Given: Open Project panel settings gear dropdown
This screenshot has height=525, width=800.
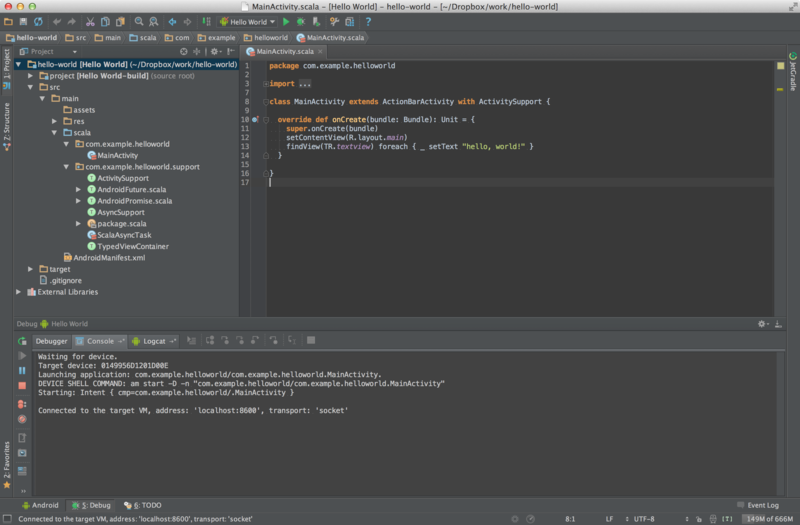Looking at the screenshot, I should point(216,52).
